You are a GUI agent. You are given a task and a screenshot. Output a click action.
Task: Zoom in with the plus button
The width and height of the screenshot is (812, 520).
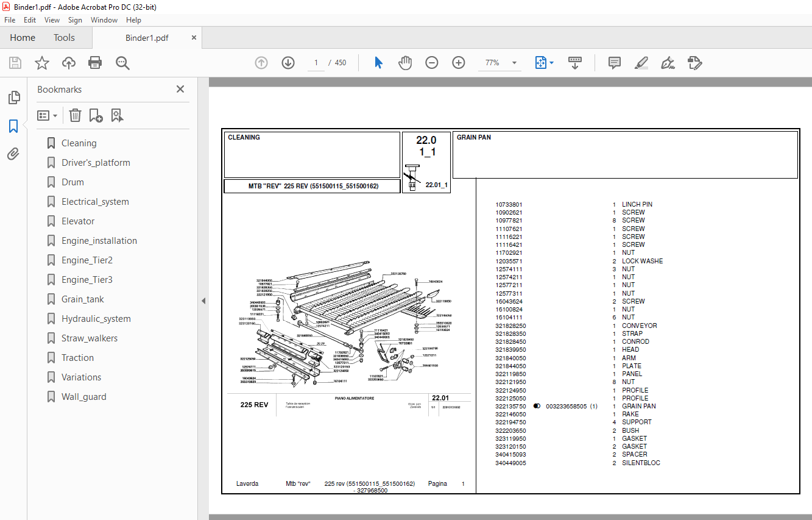(x=459, y=63)
